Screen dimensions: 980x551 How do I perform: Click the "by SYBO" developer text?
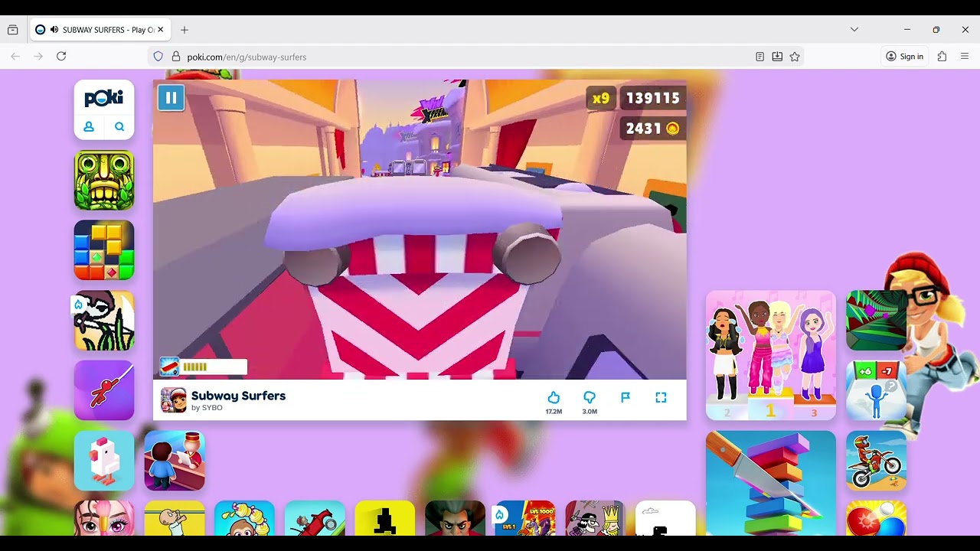pos(207,408)
